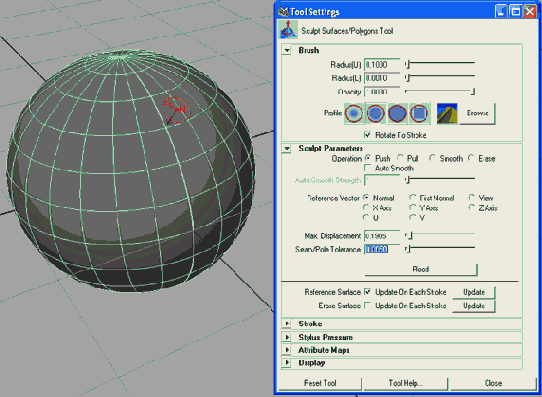Open Tool Help

pos(405,383)
